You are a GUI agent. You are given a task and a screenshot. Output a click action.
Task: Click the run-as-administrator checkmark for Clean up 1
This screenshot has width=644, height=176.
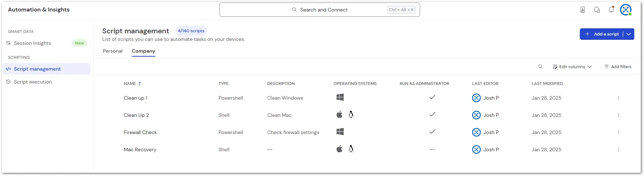(432, 97)
